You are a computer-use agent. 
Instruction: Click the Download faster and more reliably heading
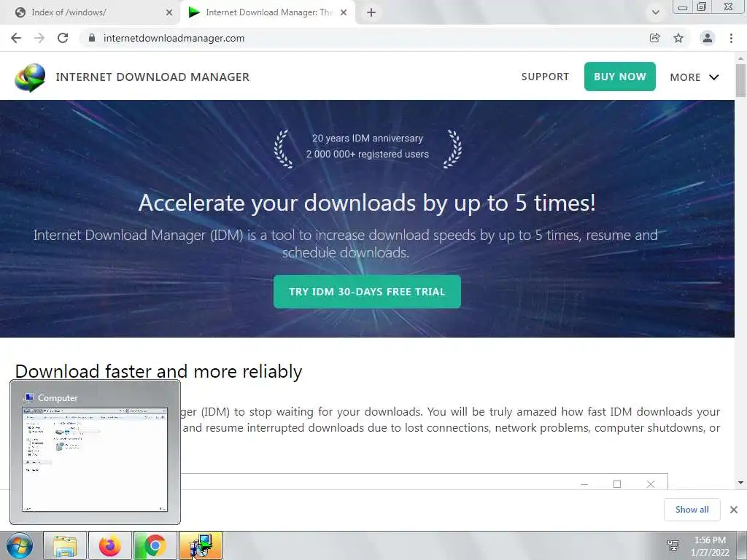click(x=158, y=371)
